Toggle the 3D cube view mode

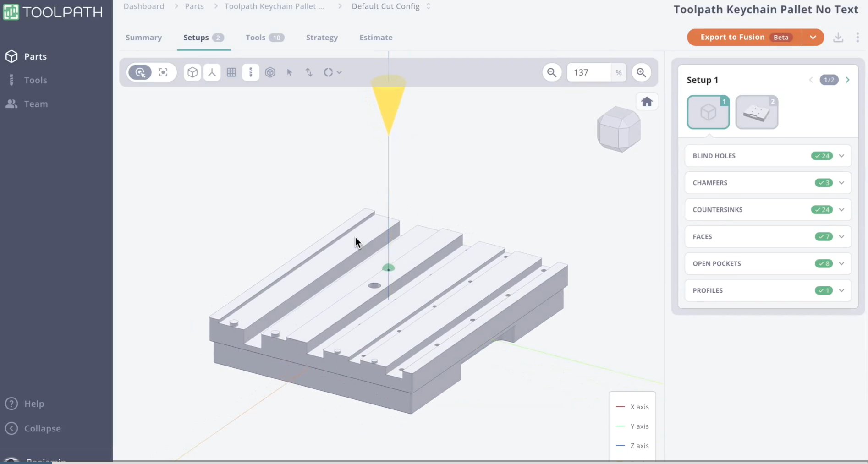click(192, 72)
